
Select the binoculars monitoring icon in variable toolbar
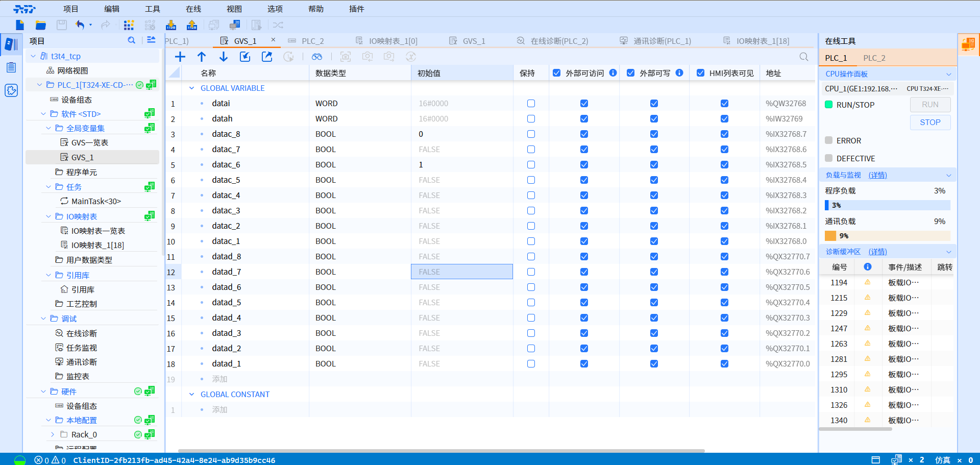(317, 57)
